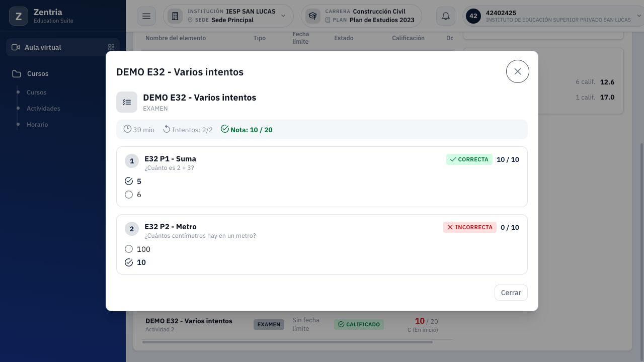Image resolution: width=644 pixels, height=362 pixels.
Task: Click the grid icon beside Aula virtual
Action: (111, 47)
